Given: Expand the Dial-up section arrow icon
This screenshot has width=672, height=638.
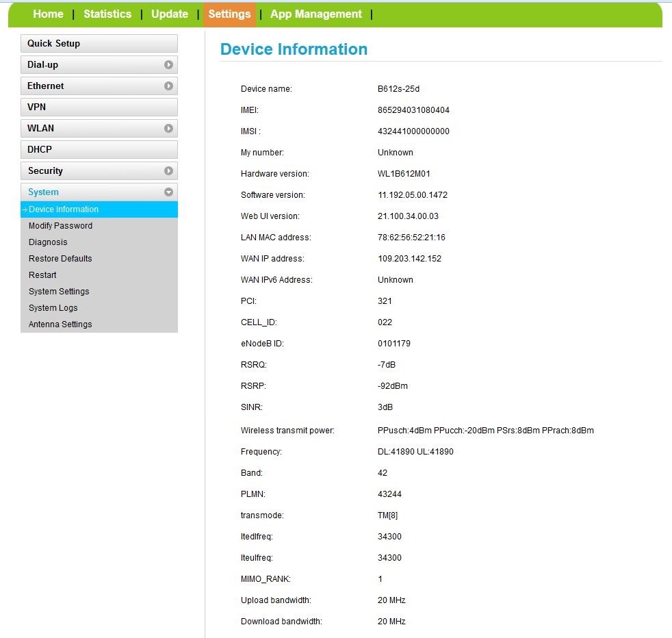Looking at the screenshot, I should (168, 65).
